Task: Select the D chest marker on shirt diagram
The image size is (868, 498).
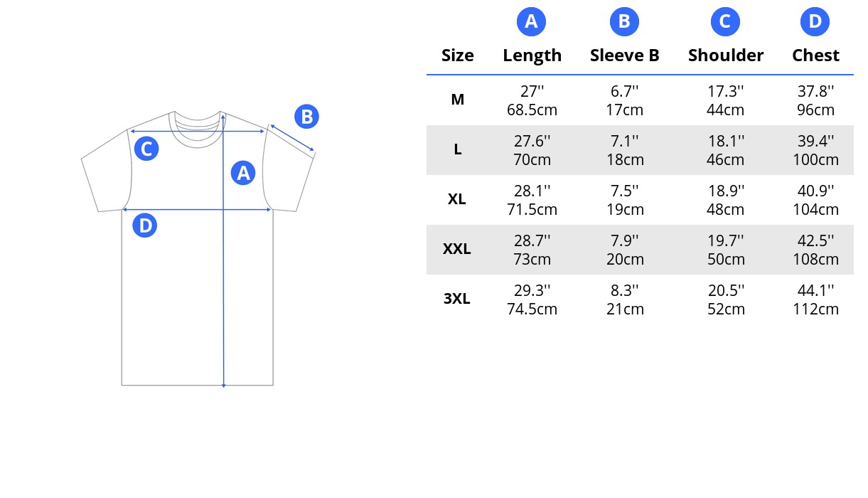Action: pos(145,226)
